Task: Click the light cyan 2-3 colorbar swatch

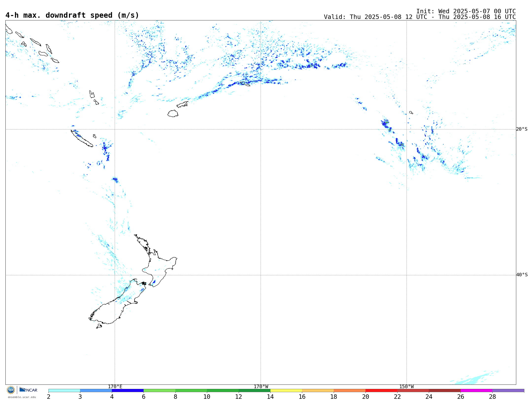Action: click(x=64, y=391)
